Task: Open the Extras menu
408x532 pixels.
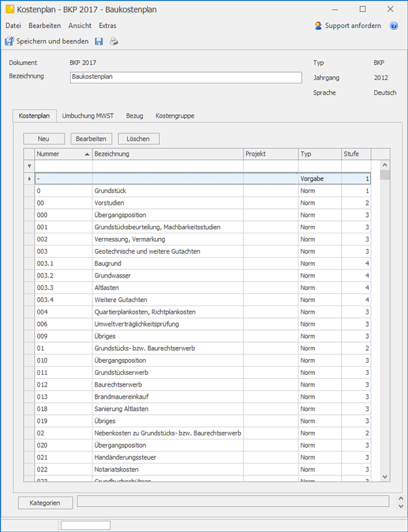Action: click(x=107, y=26)
